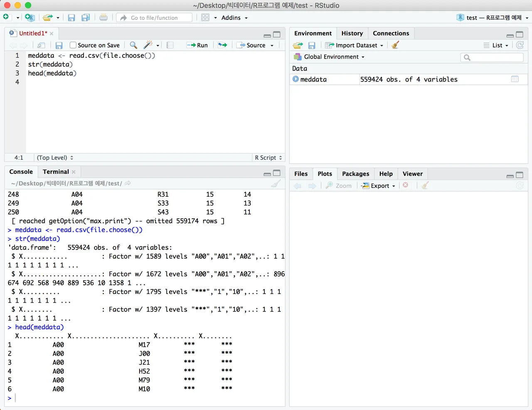Image resolution: width=532 pixels, height=410 pixels.
Task: Click the Create a Project icon
Action: tap(30, 17)
